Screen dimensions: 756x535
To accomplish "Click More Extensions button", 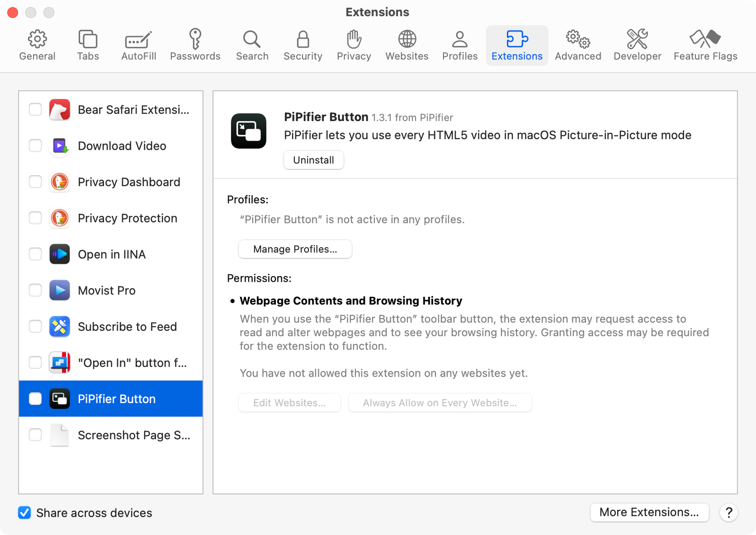I will click(x=649, y=513).
